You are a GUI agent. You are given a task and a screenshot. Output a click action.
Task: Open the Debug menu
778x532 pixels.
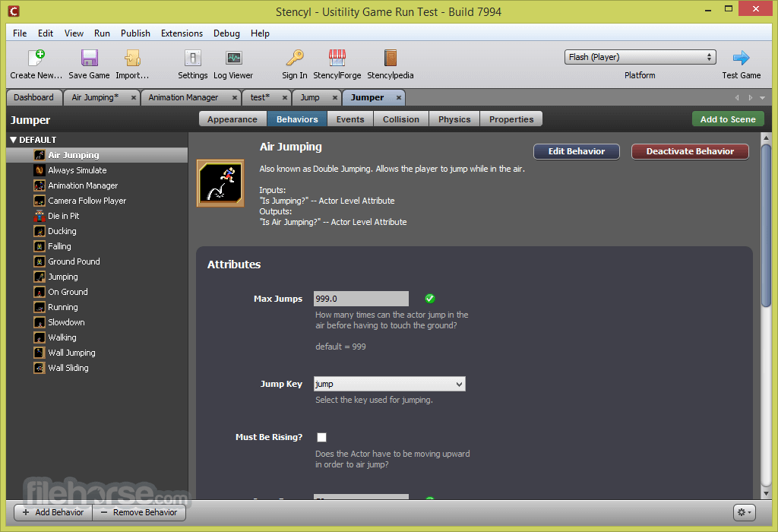[x=226, y=33]
